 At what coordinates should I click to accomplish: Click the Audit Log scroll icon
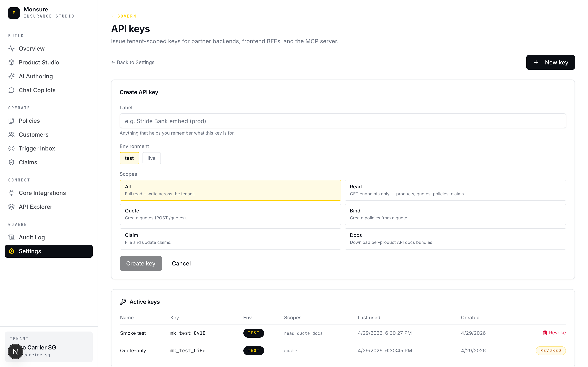tap(11, 237)
